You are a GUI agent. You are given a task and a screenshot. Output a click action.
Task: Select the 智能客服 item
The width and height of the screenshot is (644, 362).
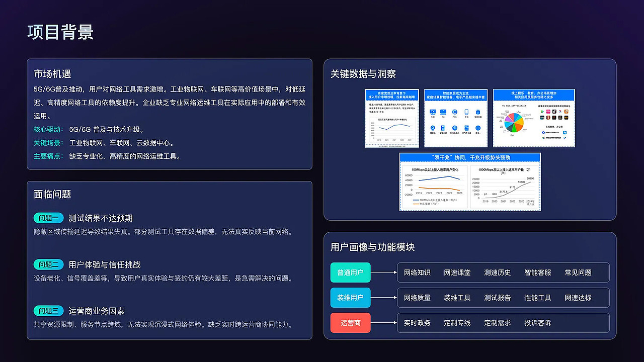click(538, 273)
